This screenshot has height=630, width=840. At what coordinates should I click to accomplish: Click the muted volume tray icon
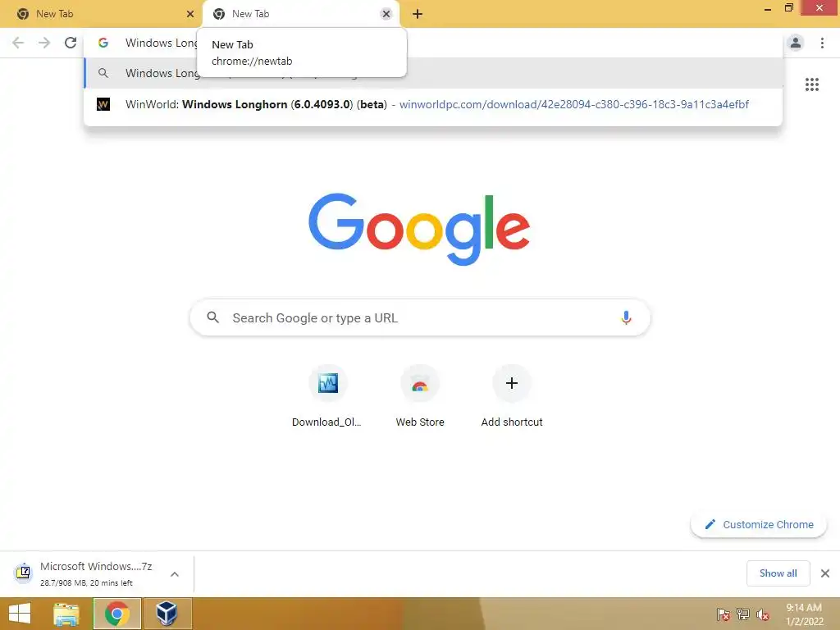point(762,614)
